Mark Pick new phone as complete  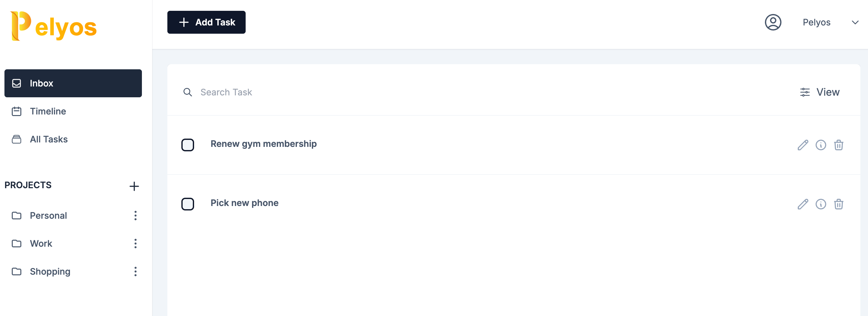click(x=188, y=204)
